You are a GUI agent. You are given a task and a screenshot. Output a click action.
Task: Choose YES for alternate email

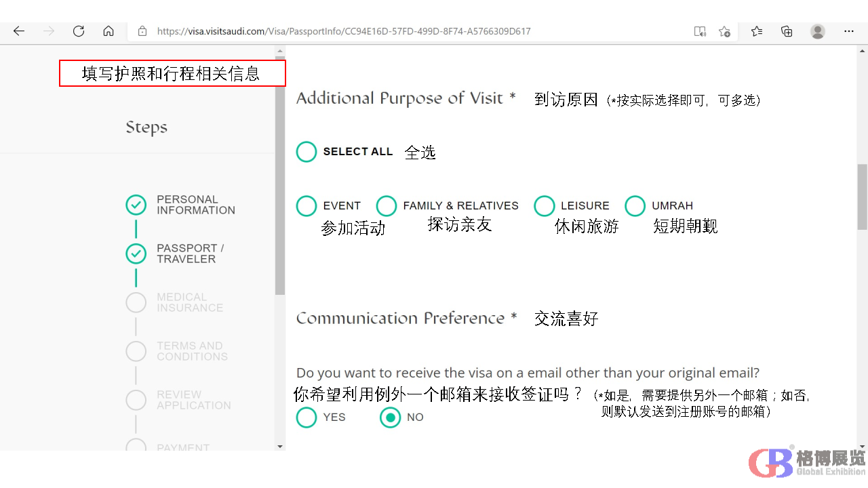click(x=307, y=418)
